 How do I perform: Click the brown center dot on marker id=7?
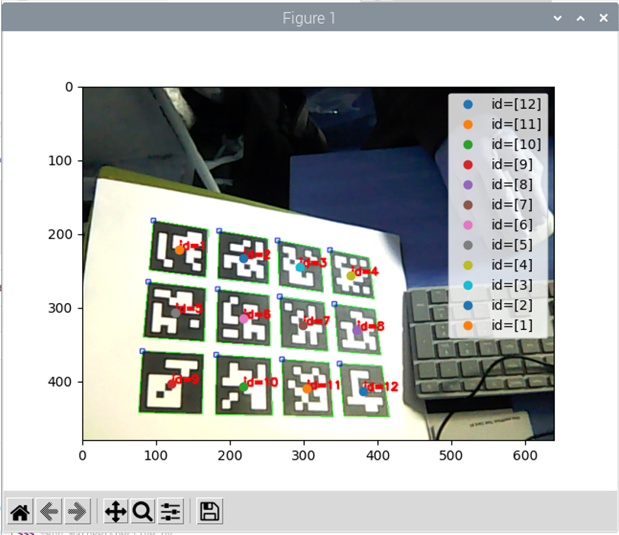tap(303, 325)
